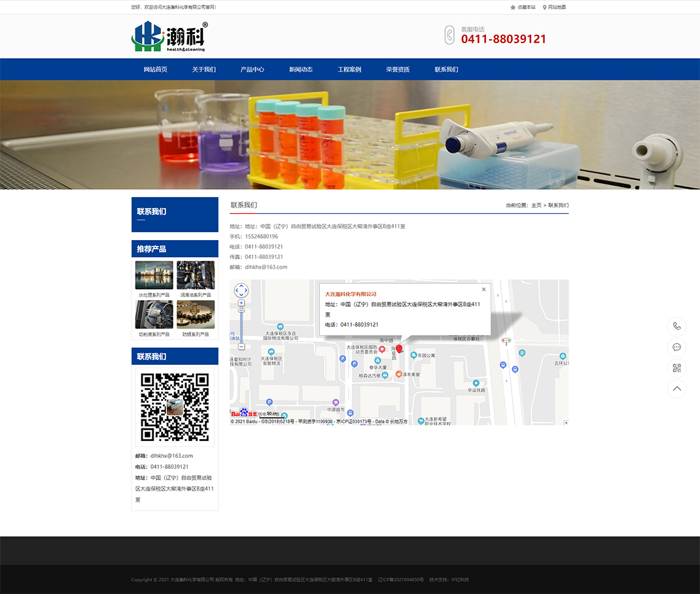Zoom in the map with plus button

coord(241,303)
